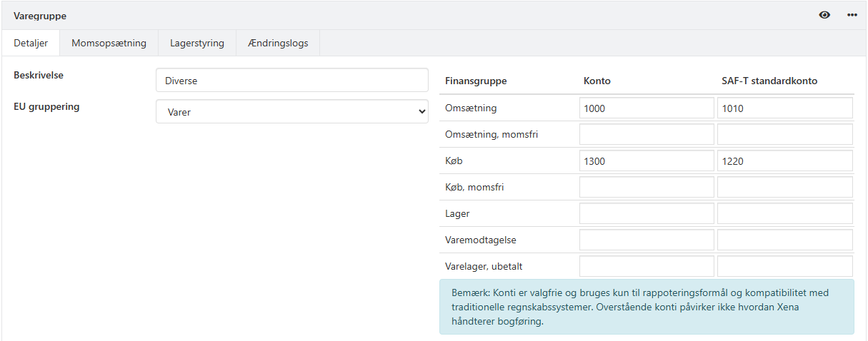Focus the Varelager, ubetalt Konto field

[647, 267]
